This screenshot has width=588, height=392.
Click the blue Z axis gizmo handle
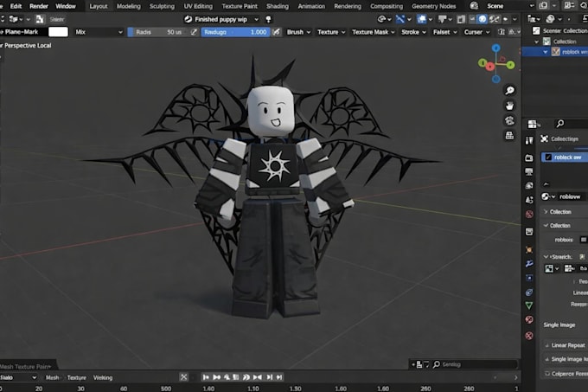pyautogui.click(x=495, y=48)
